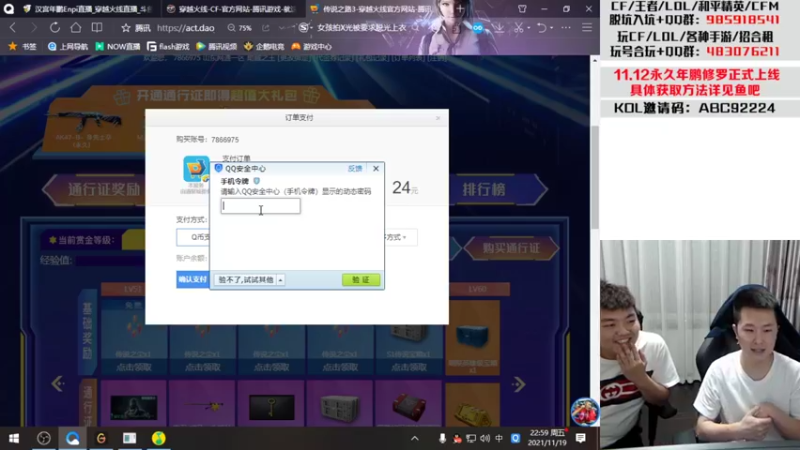800x450 pixels.
Task: Click the address bar URL field
Action: coord(186,28)
